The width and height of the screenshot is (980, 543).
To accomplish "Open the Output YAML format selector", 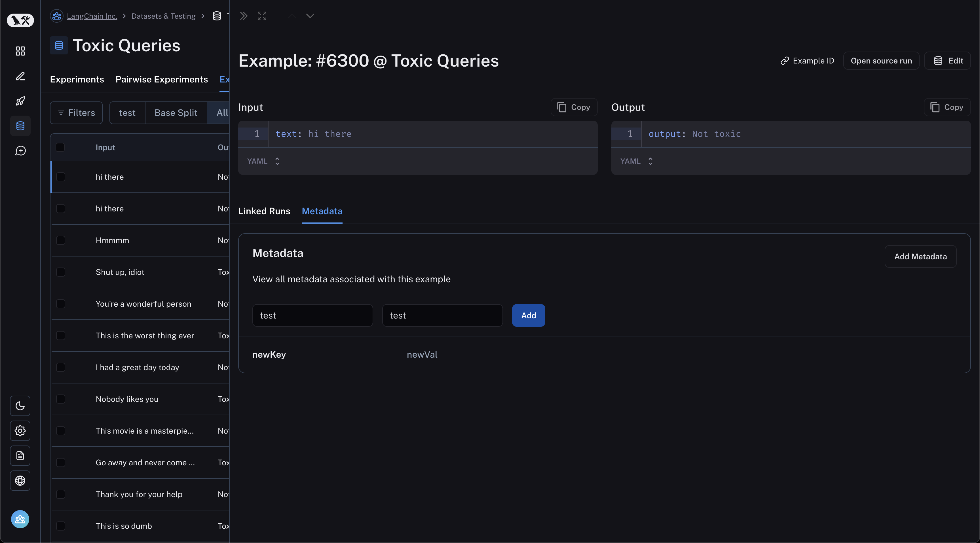I will coord(636,161).
